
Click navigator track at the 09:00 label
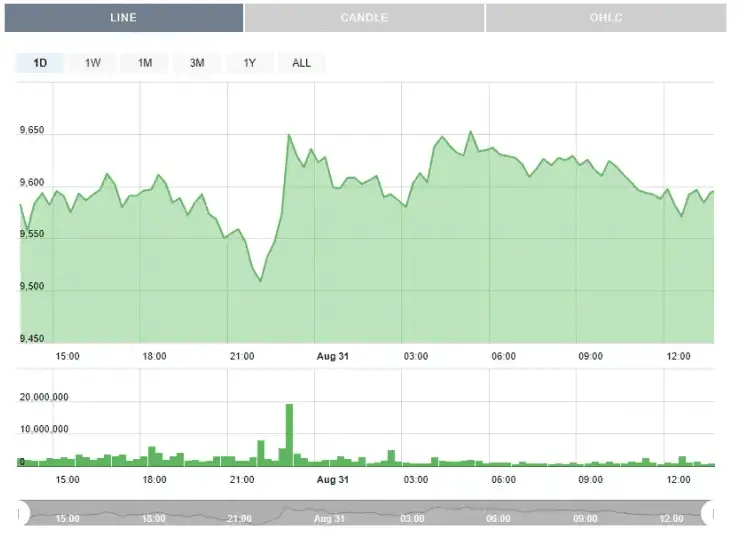tap(585, 518)
